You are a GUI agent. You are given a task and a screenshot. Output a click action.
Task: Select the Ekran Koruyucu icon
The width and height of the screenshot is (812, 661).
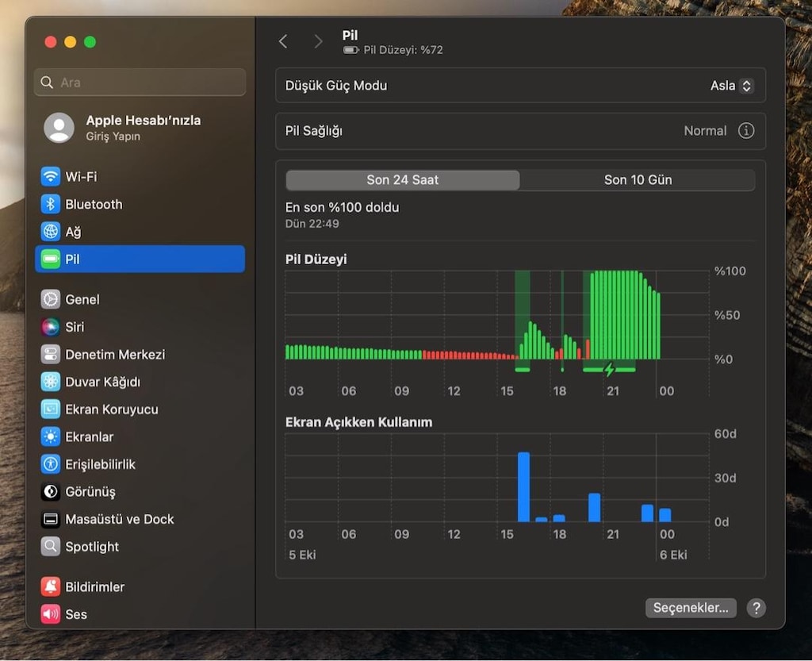pyautogui.click(x=50, y=409)
